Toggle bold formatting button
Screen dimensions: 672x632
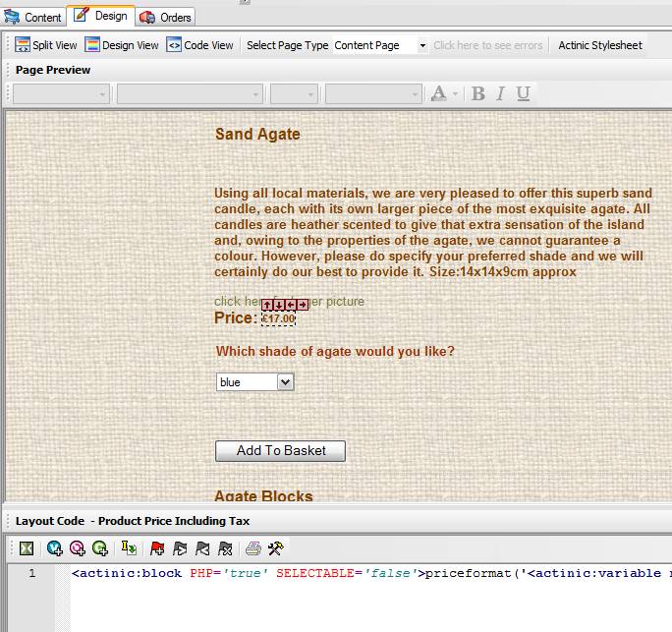[x=478, y=93]
